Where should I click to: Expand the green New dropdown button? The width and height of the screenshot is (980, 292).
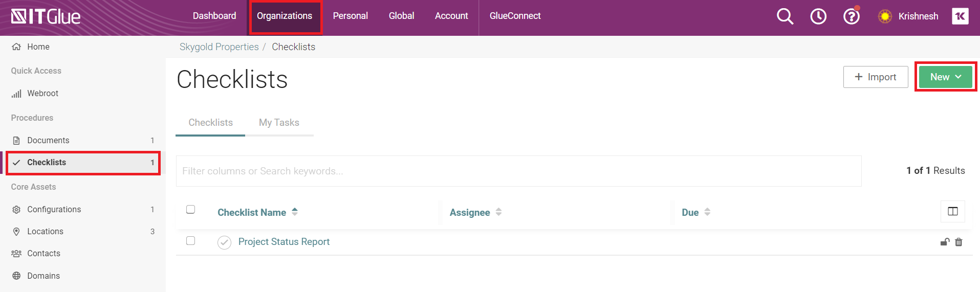(945, 77)
